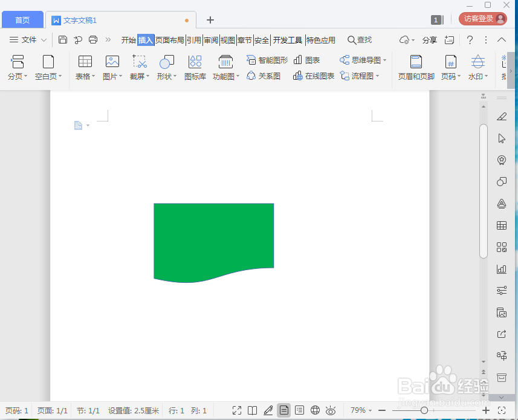Image resolution: width=518 pixels, height=420 pixels.
Task: Collapse the ribbon with the up chevron
Action: (502, 40)
